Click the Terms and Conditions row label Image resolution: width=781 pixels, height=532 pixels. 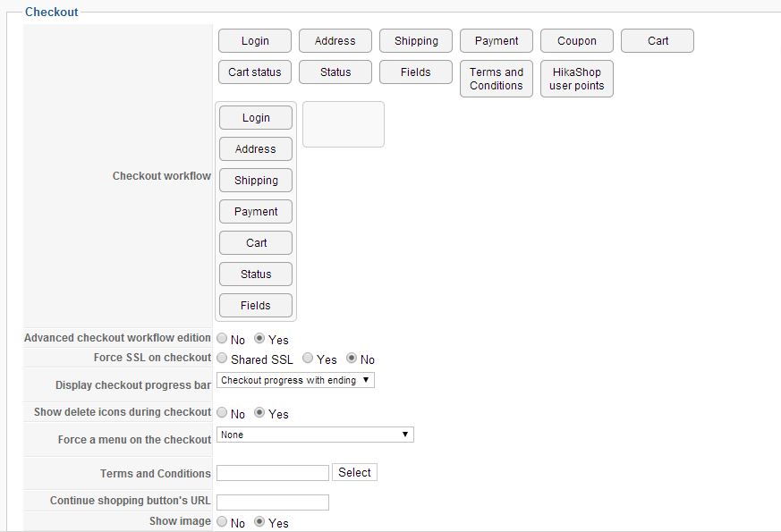click(156, 473)
